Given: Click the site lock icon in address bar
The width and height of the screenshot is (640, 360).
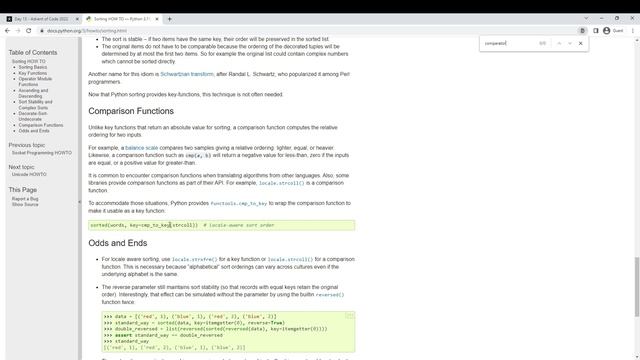Looking at the screenshot, I should click(x=41, y=31).
